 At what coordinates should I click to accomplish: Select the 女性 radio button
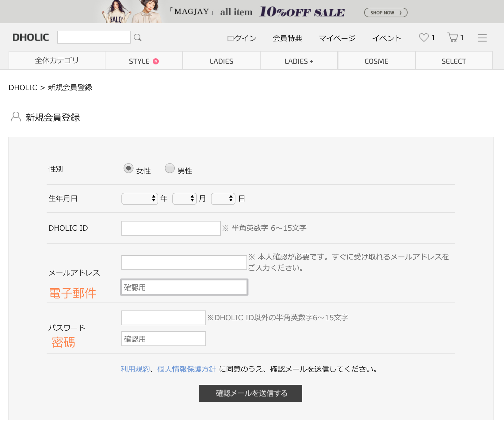tap(128, 168)
